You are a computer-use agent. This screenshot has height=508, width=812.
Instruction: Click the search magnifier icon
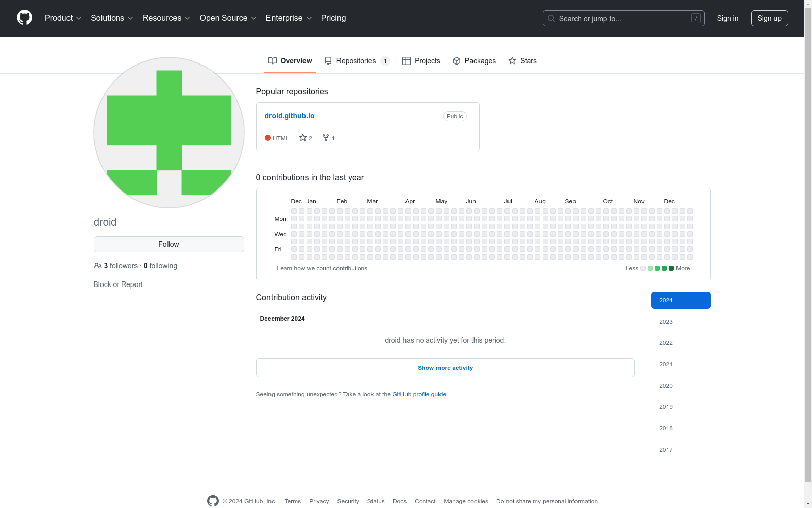click(x=551, y=18)
